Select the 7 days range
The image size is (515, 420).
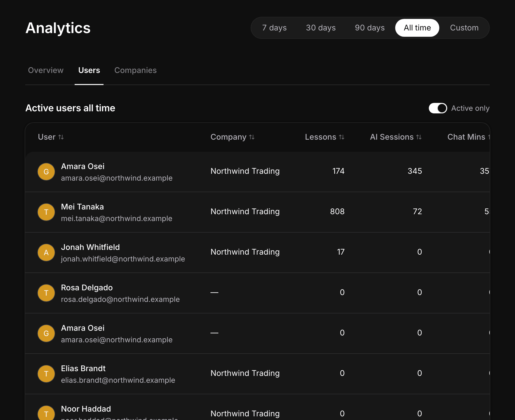[274, 28]
